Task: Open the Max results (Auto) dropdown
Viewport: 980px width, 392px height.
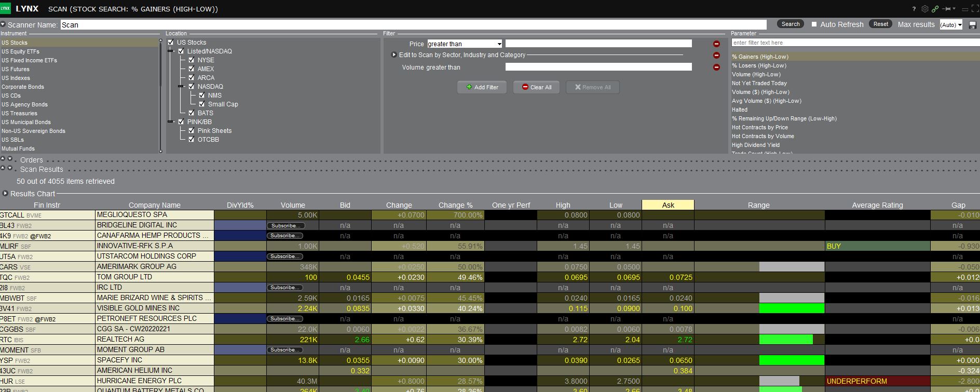Action: [951, 24]
